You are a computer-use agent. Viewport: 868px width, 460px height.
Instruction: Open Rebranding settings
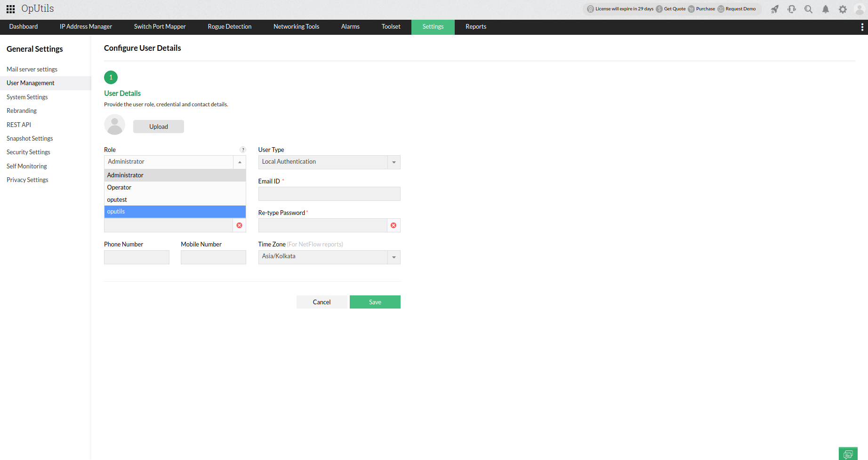coord(22,111)
